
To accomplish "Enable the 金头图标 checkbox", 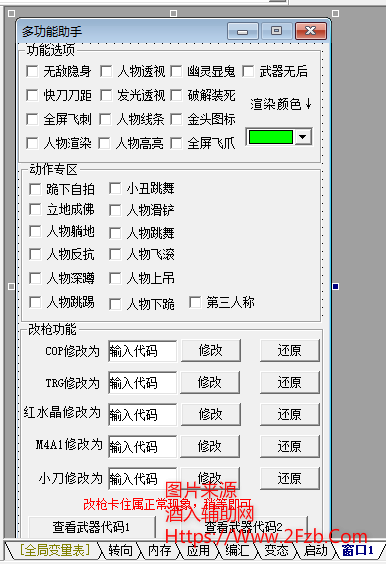I will pos(176,119).
